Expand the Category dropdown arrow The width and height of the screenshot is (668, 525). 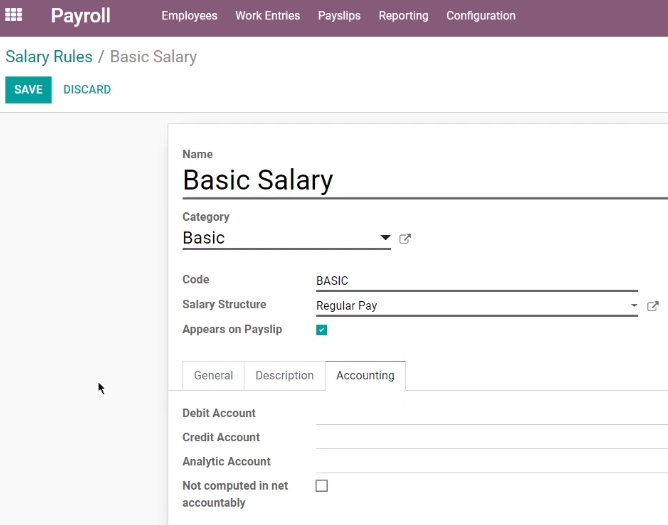(385, 238)
